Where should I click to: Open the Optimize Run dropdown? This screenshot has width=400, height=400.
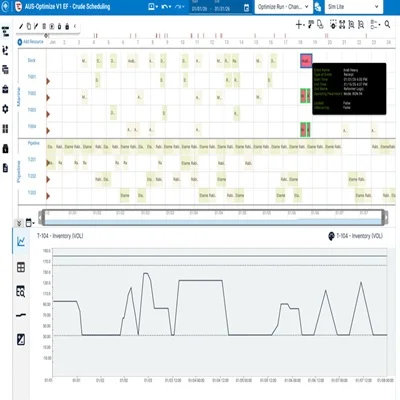pos(283,7)
